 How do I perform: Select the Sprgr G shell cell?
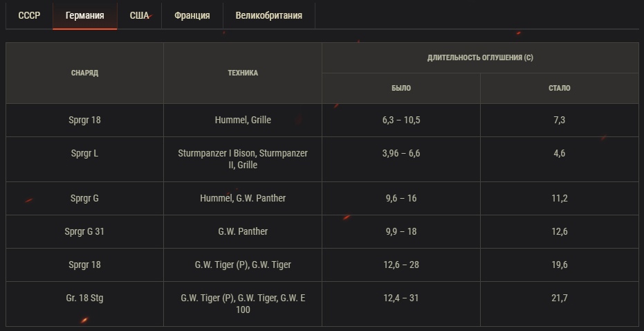pos(84,198)
